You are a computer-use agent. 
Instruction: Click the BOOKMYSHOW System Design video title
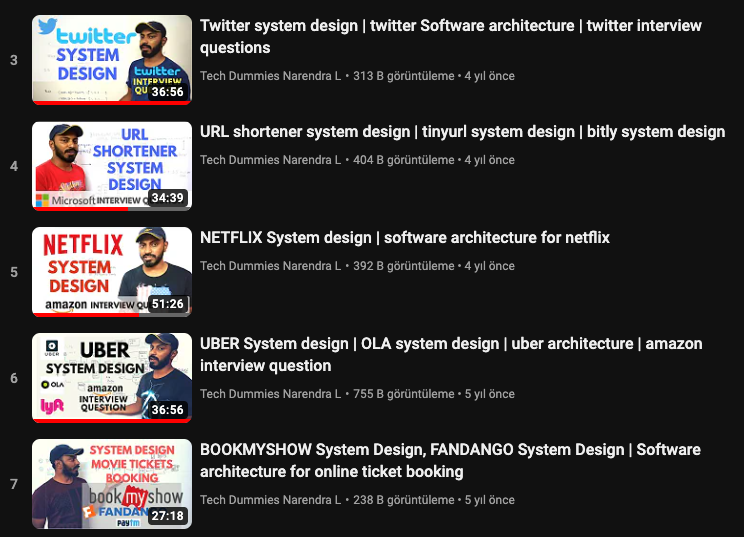[x=450, y=460]
